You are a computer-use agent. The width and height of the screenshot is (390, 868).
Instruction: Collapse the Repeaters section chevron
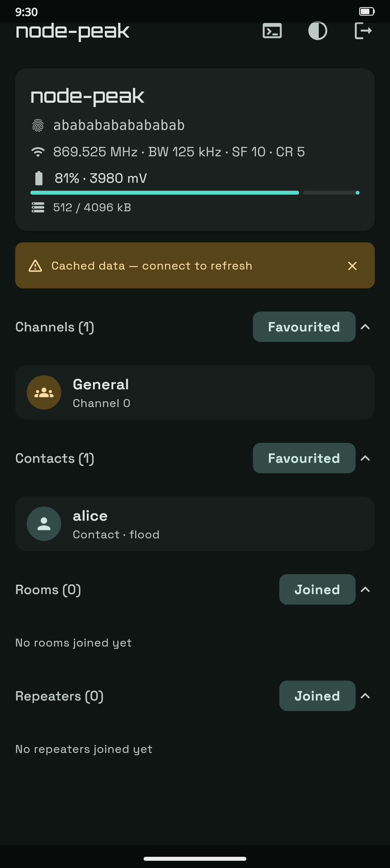(365, 696)
